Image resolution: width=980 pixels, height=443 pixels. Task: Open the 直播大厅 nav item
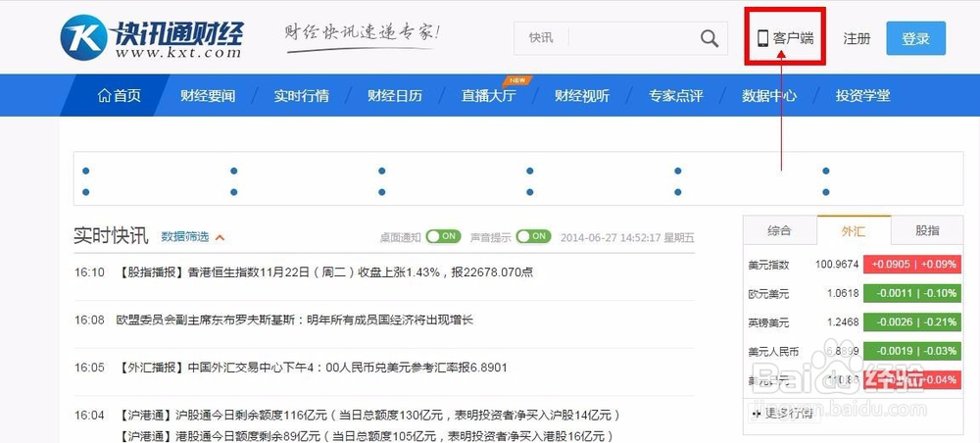(x=489, y=96)
